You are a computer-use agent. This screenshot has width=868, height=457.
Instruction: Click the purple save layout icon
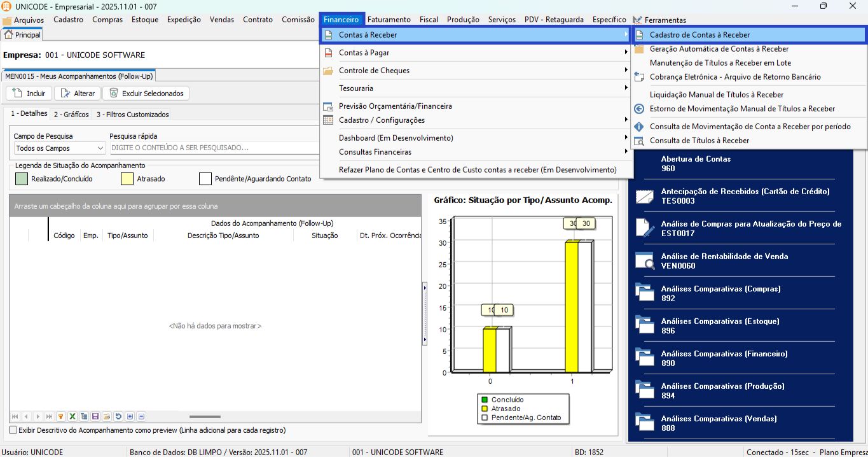95,416
